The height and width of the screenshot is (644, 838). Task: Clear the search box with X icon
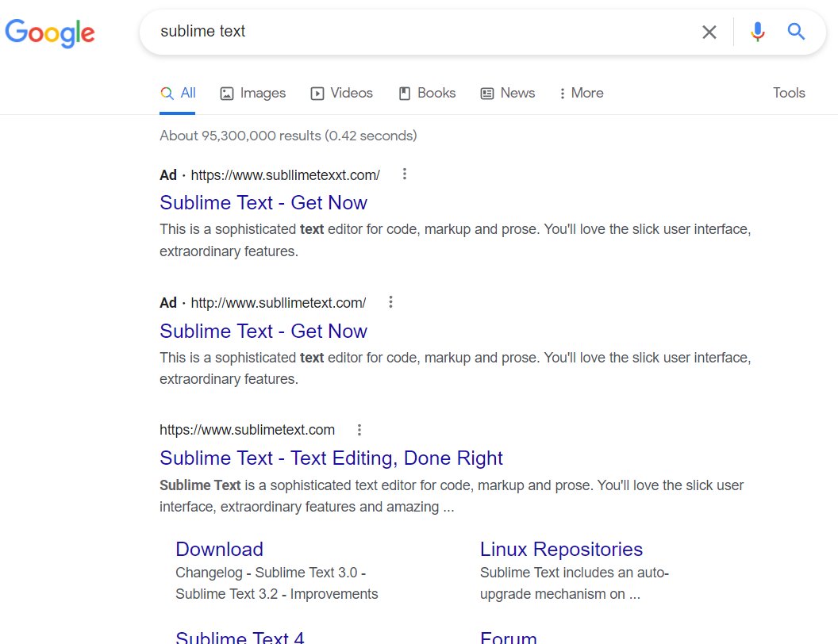click(x=709, y=32)
